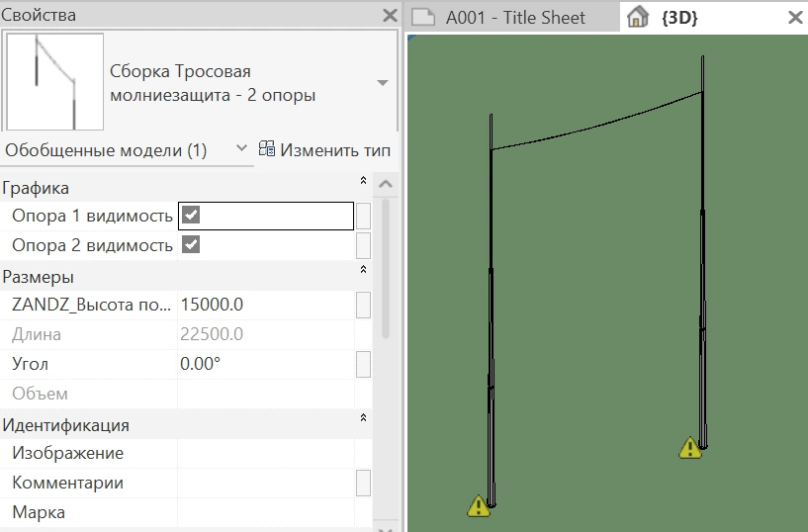Toggle the Опора 2 видимость checkbox
This screenshot has width=808, height=532.
(x=191, y=245)
